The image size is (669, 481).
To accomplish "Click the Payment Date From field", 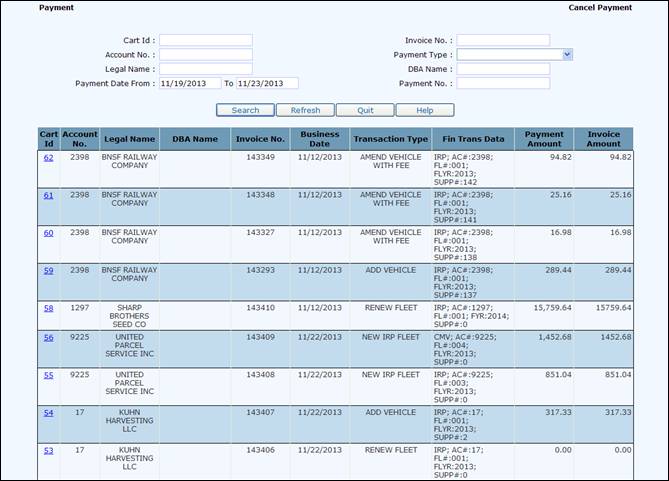I will click(190, 83).
